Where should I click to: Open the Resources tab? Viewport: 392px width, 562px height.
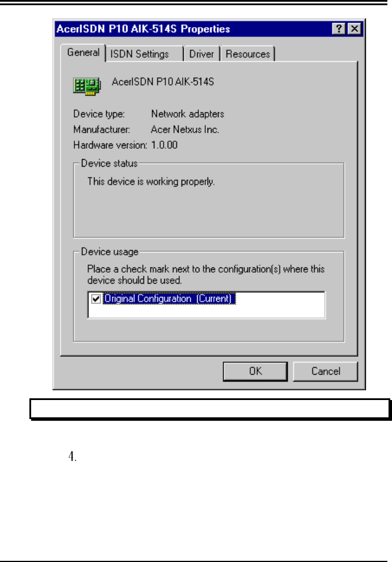coord(248,54)
